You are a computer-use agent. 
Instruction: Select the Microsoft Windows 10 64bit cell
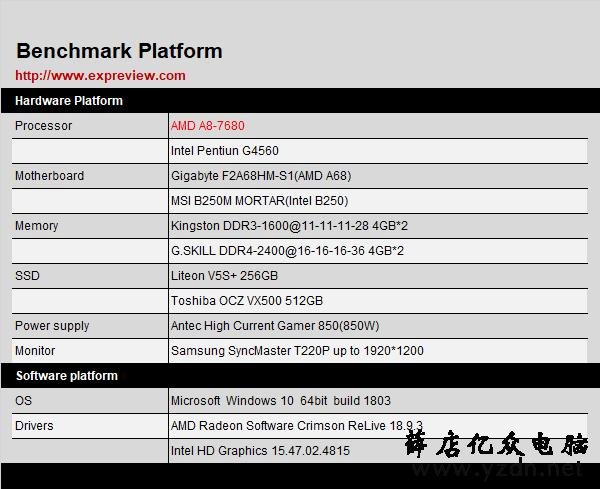[x=378, y=401]
